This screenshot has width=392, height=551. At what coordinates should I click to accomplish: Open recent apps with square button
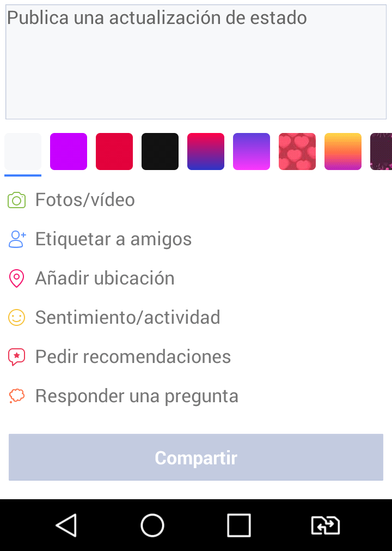[238, 525]
